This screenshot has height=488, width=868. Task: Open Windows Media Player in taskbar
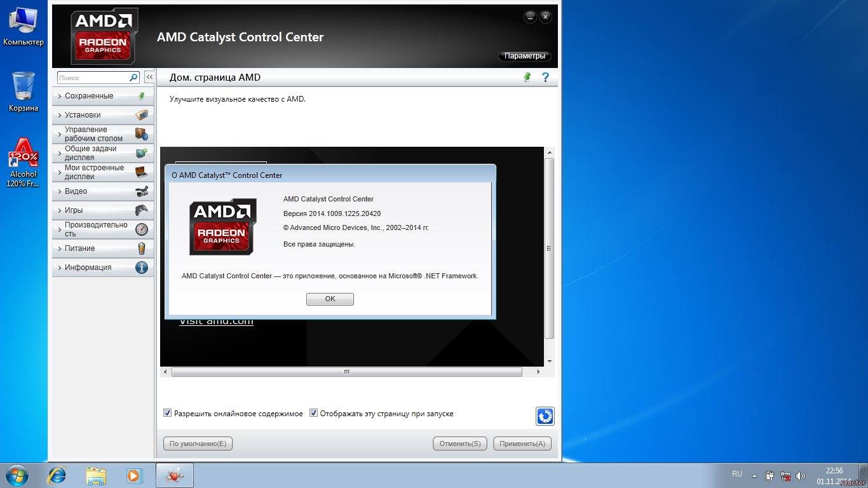(134, 475)
